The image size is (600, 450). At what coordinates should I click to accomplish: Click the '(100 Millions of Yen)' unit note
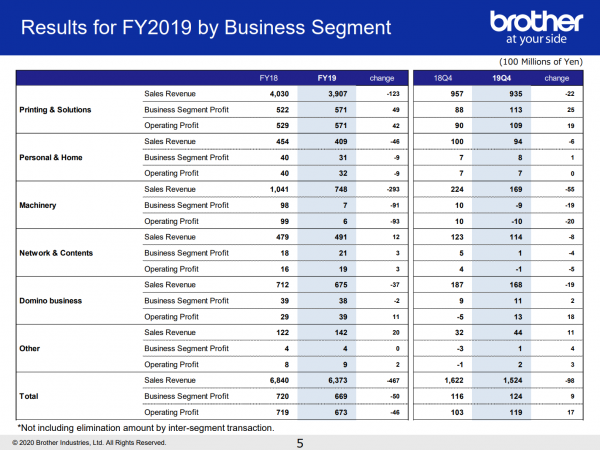[x=541, y=62]
